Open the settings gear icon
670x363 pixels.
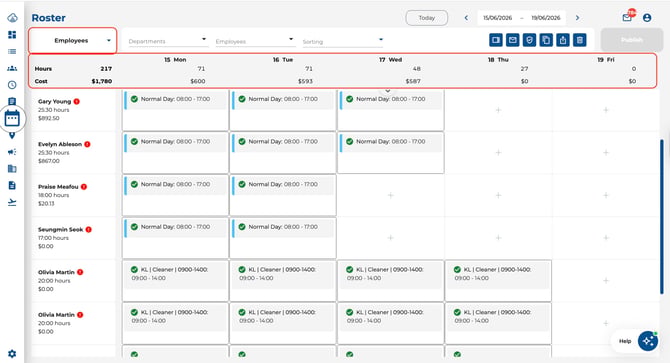click(x=12, y=354)
